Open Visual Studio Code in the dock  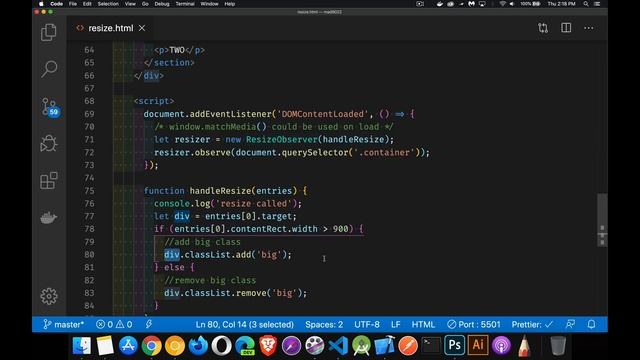coord(338,346)
